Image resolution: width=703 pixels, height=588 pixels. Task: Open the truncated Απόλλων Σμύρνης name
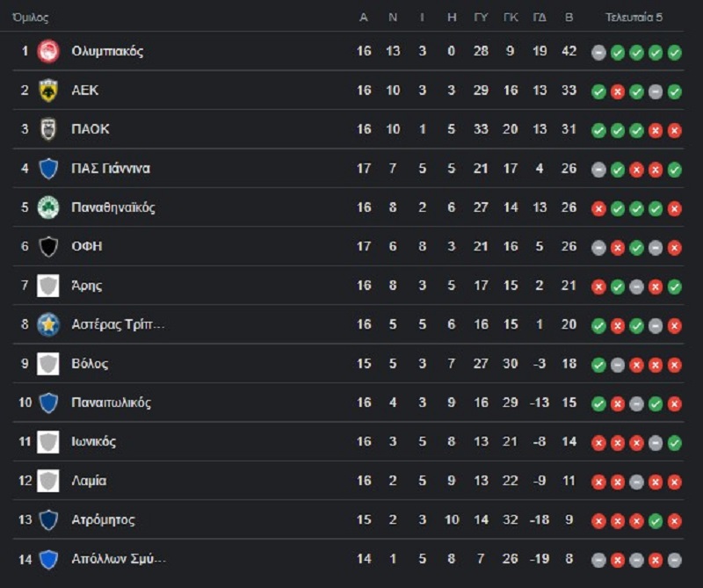click(x=119, y=558)
